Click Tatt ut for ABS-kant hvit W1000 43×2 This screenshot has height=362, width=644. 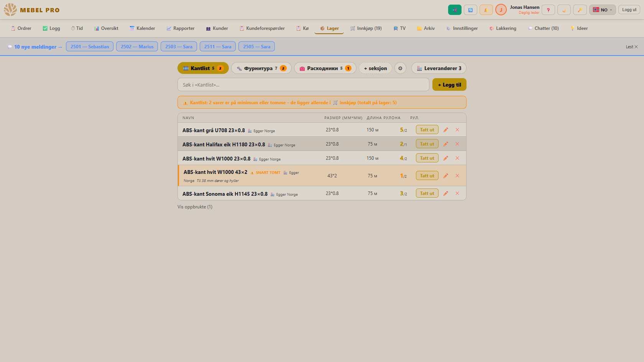[x=427, y=176]
